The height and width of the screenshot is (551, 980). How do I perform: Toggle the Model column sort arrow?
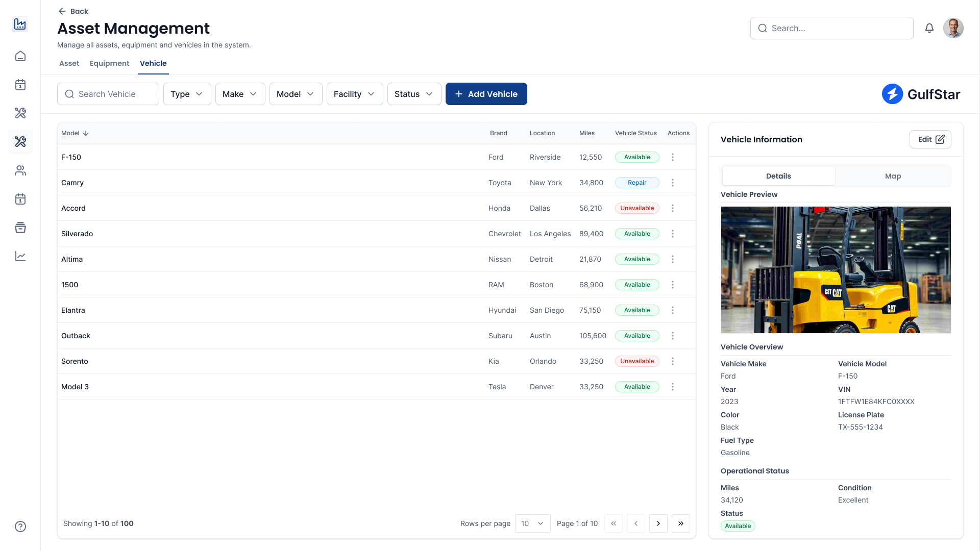(85, 133)
